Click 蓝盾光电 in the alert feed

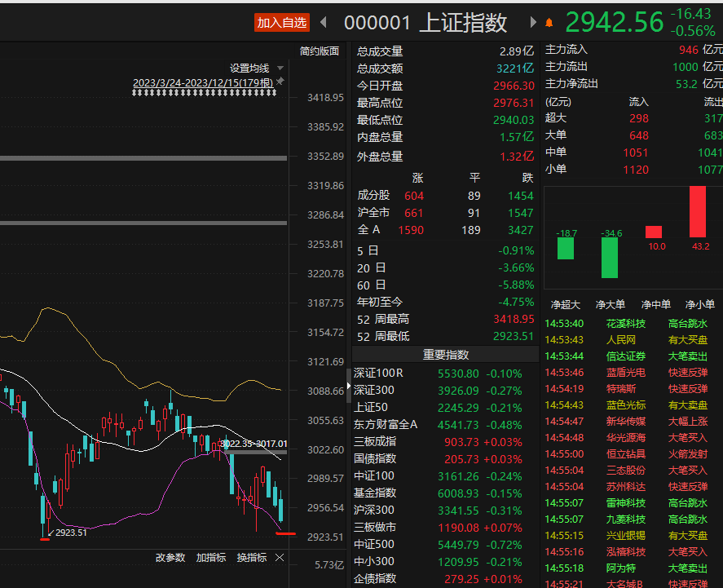[x=626, y=373]
